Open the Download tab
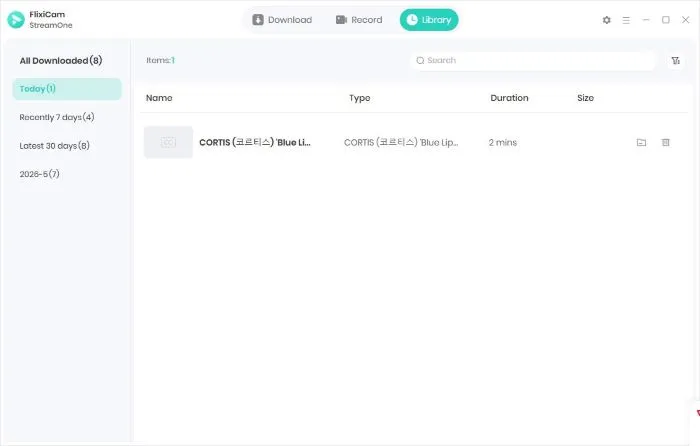 (x=282, y=20)
